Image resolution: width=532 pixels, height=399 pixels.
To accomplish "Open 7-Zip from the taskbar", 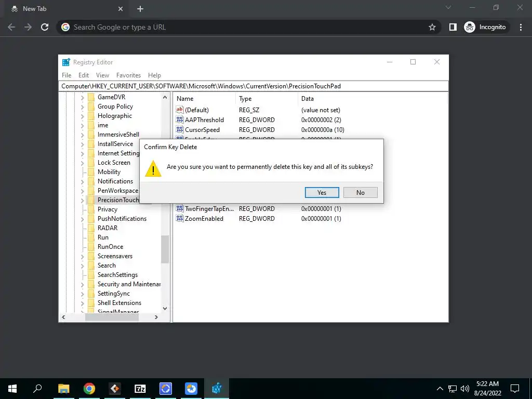I will tap(140, 389).
